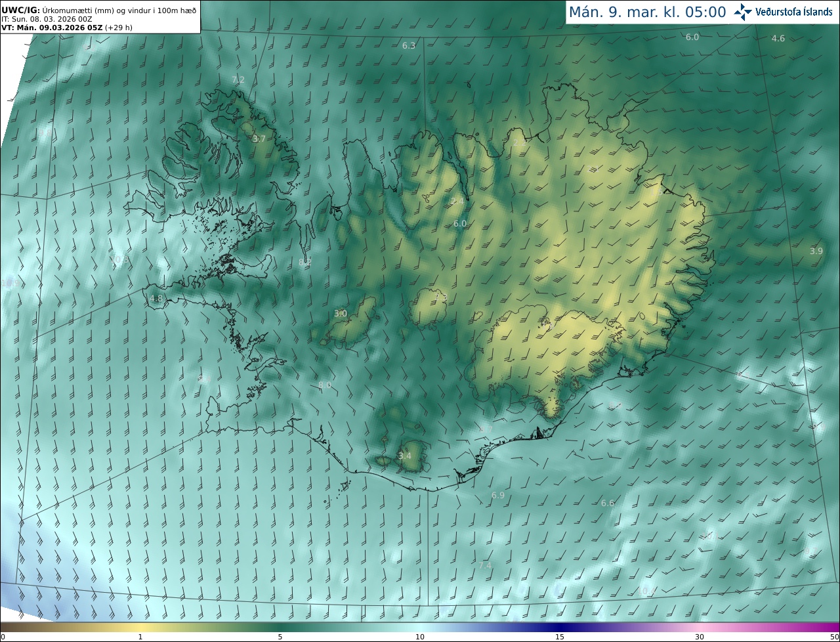This screenshot has height=642, width=840.
Task: Click the yellow color scale segment near 1
Action: coord(140,627)
